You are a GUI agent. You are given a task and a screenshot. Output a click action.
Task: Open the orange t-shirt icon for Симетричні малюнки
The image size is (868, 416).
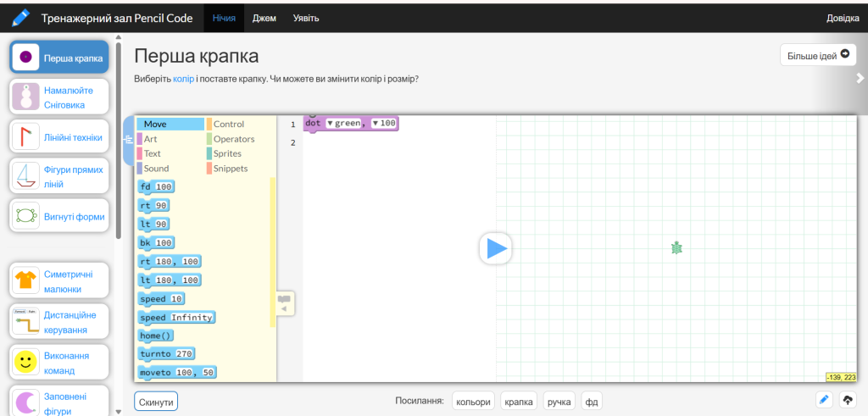coord(25,281)
